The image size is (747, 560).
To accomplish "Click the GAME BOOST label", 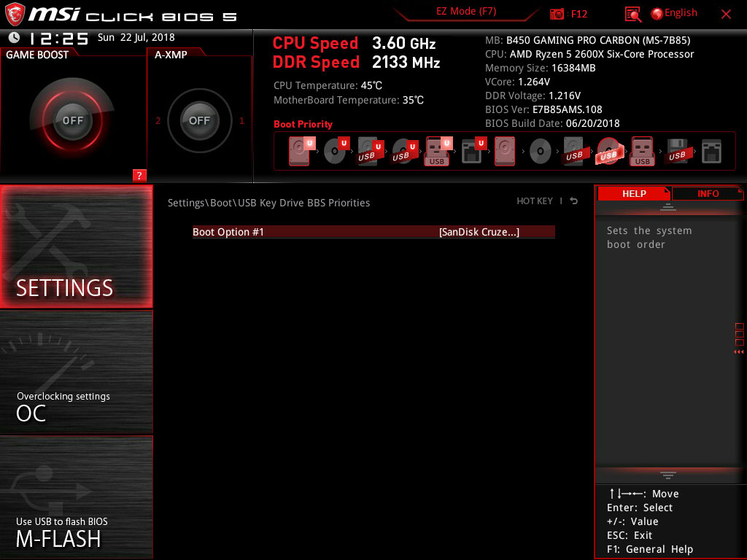I will pyautogui.click(x=37, y=55).
